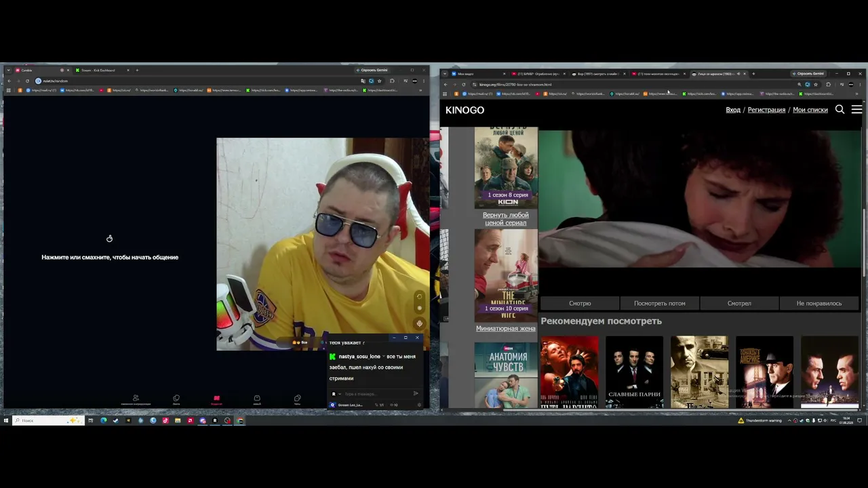Open the chat overlay settings gear
Image resolution: width=868 pixels, height=488 pixels.
point(419,405)
